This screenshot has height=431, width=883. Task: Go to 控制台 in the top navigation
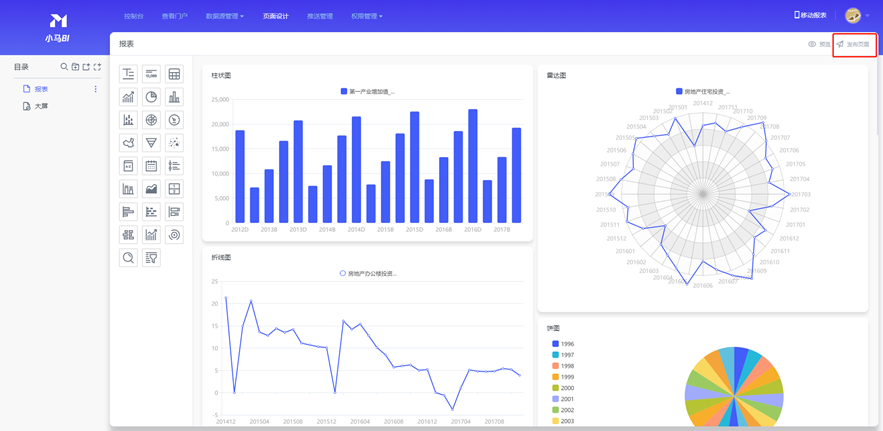pyautogui.click(x=134, y=16)
